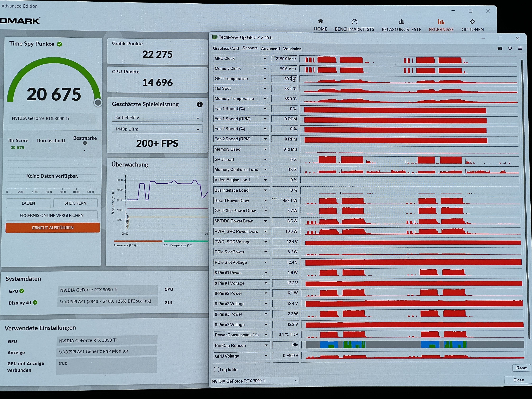Image resolution: width=532 pixels, height=399 pixels.
Task: Open Belastungsteste chart icon
Action: pyautogui.click(x=401, y=22)
